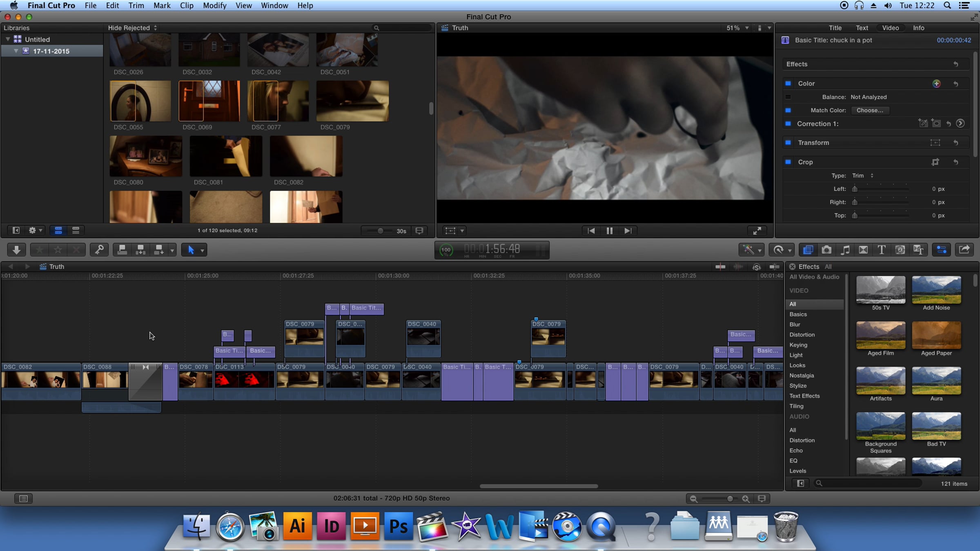The width and height of the screenshot is (980, 551).
Task: Open the Titles browser T icon
Action: pos(882,250)
